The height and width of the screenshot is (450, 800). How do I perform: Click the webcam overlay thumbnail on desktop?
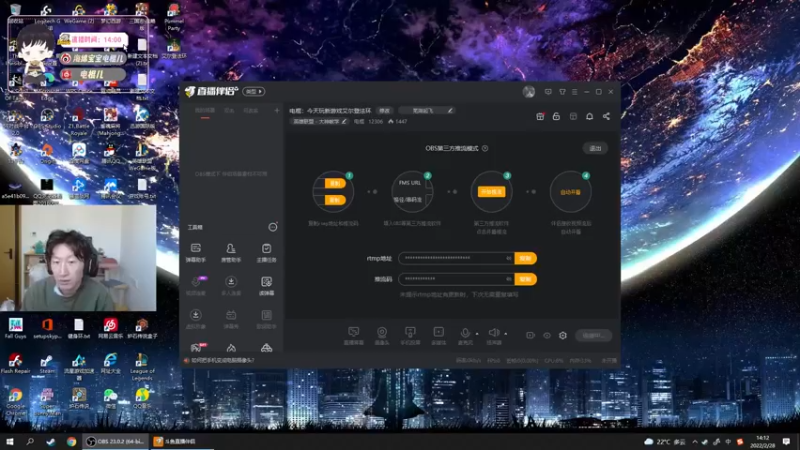78,258
